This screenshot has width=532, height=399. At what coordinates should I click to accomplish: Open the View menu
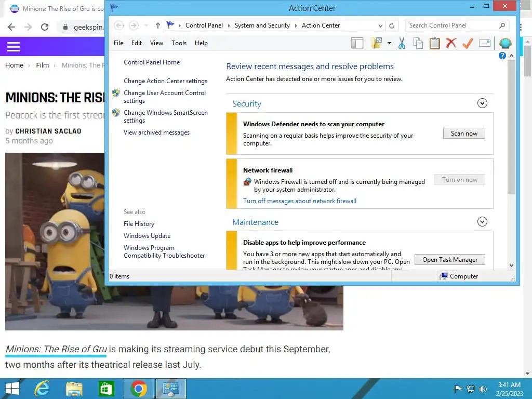(x=156, y=43)
